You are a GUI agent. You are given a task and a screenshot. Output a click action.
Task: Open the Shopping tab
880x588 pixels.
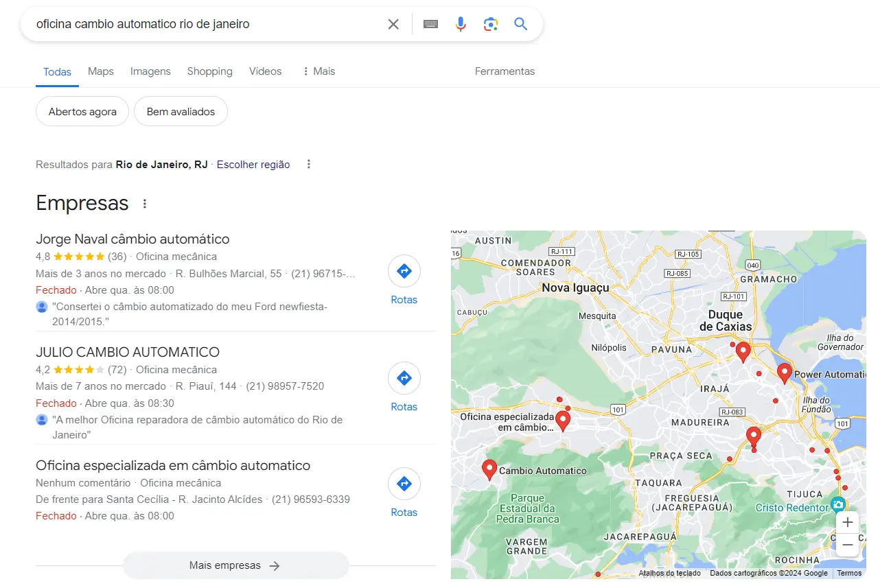209,71
